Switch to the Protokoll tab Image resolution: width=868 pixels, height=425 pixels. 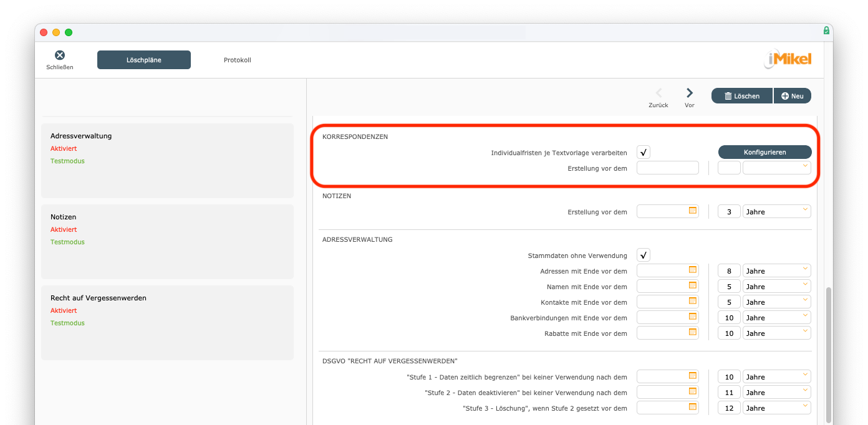[x=237, y=60]
